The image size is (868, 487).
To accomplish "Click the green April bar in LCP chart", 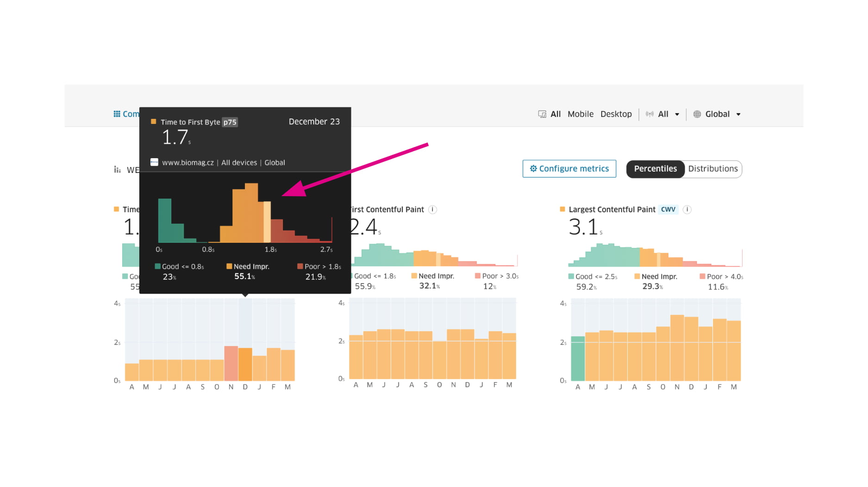I will (578, 358).
